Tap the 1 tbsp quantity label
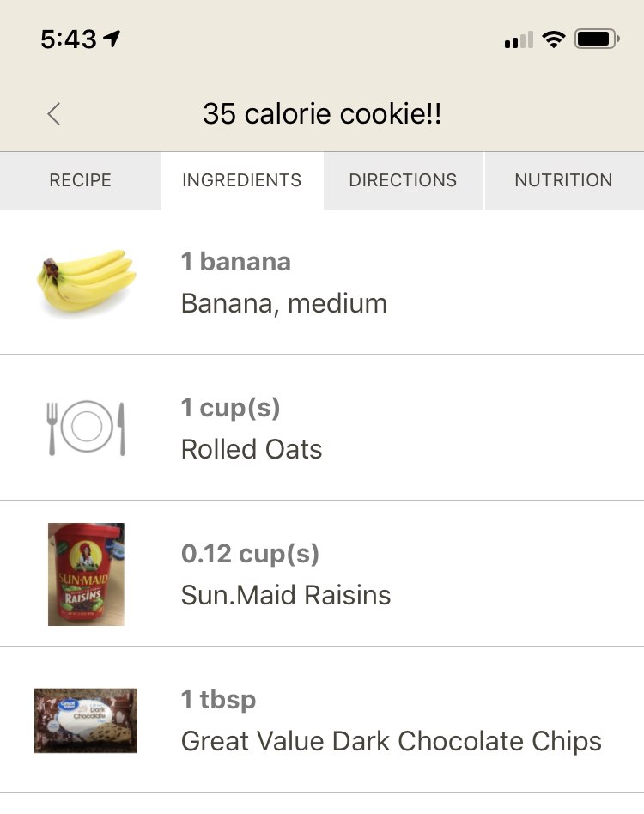This screenshot has width=644, height=814. pyautogui.click(x=218, y=700)
